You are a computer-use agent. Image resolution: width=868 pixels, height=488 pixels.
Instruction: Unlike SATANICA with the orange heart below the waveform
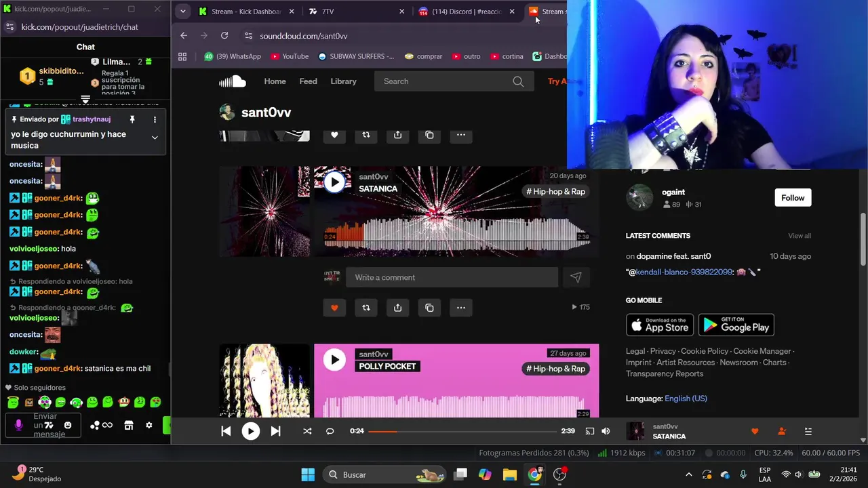click(x=334, y=308)
